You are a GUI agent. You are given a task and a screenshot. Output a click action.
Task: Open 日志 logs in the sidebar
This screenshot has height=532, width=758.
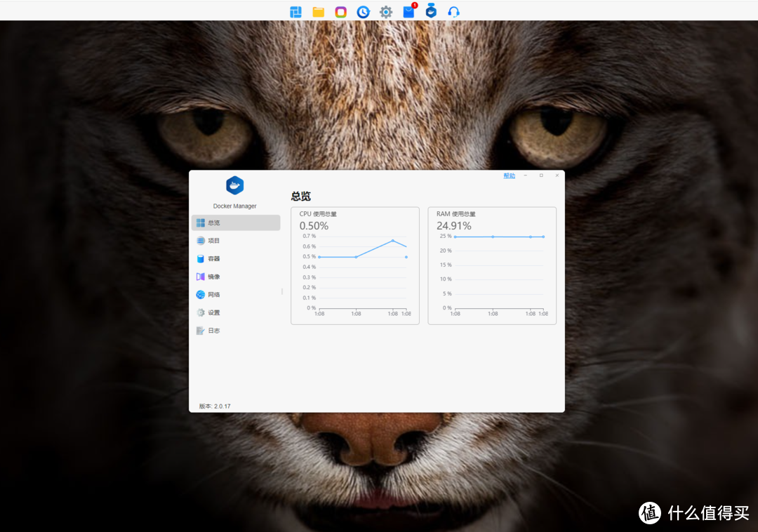(236, 331)
